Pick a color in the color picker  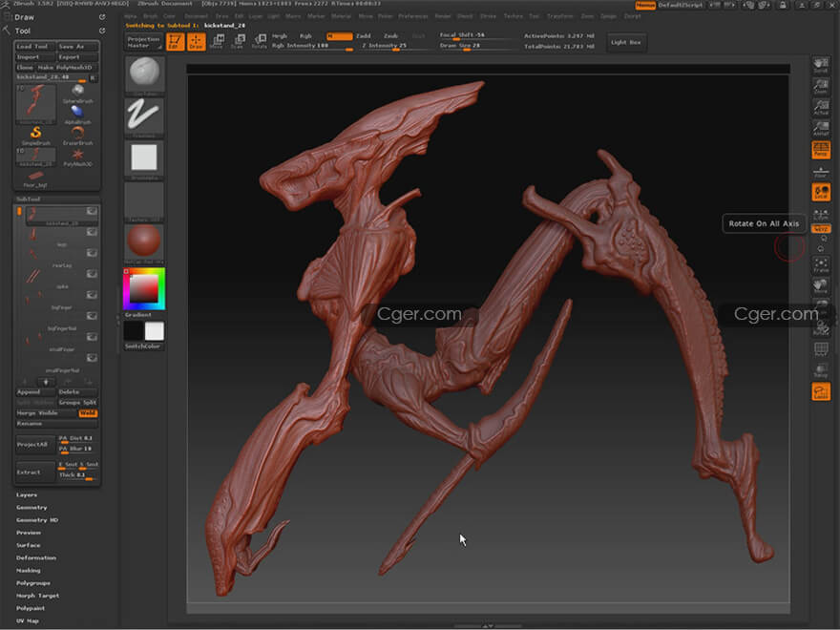(144, 288)
